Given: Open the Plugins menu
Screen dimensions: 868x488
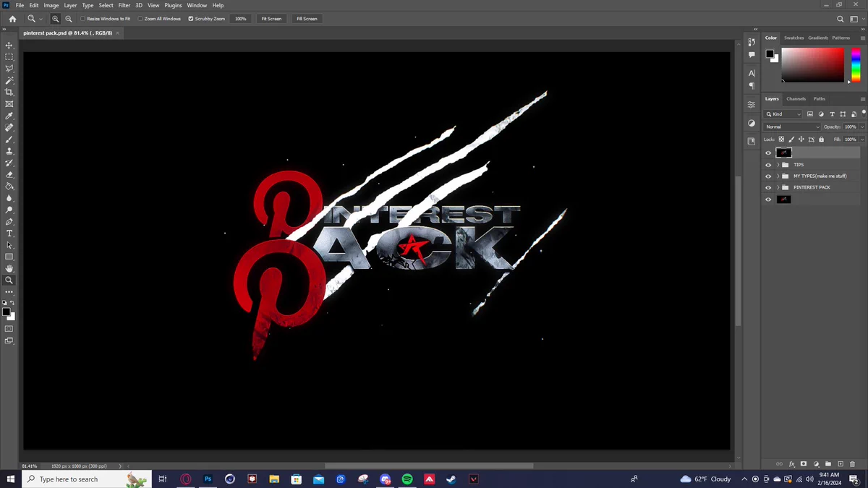Looking at the screenshot, I should click(x=173, y=5).
